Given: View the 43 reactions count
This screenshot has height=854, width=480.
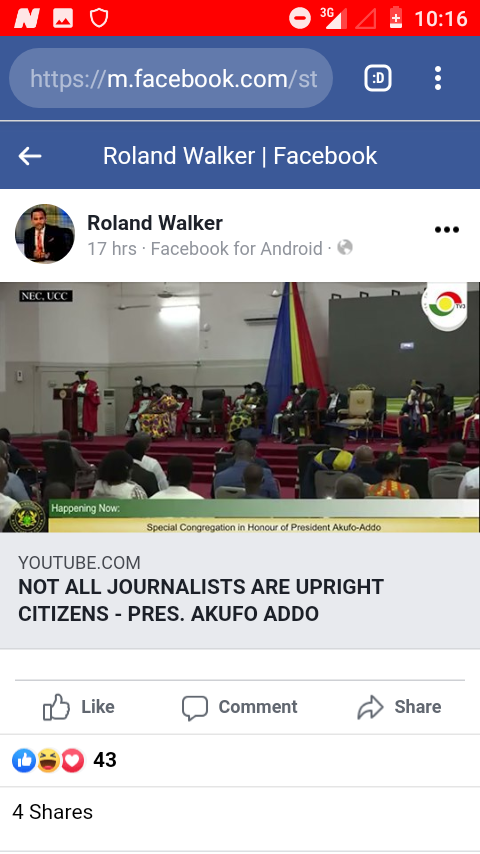Looking at the screenshot, I should 105,760.
